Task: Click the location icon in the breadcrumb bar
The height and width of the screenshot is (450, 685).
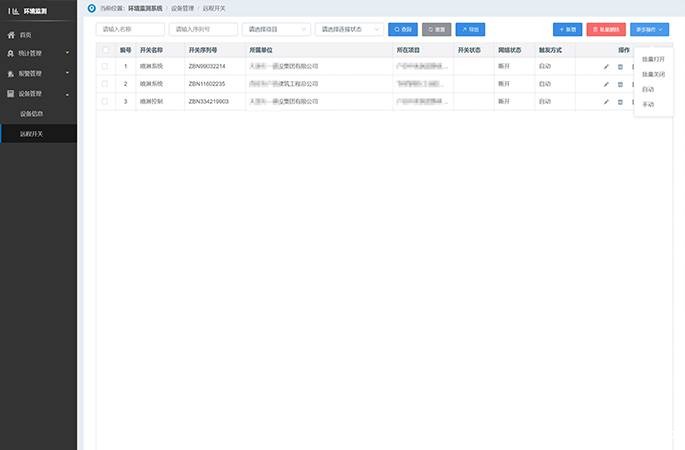Action: [x=93, y=8]
